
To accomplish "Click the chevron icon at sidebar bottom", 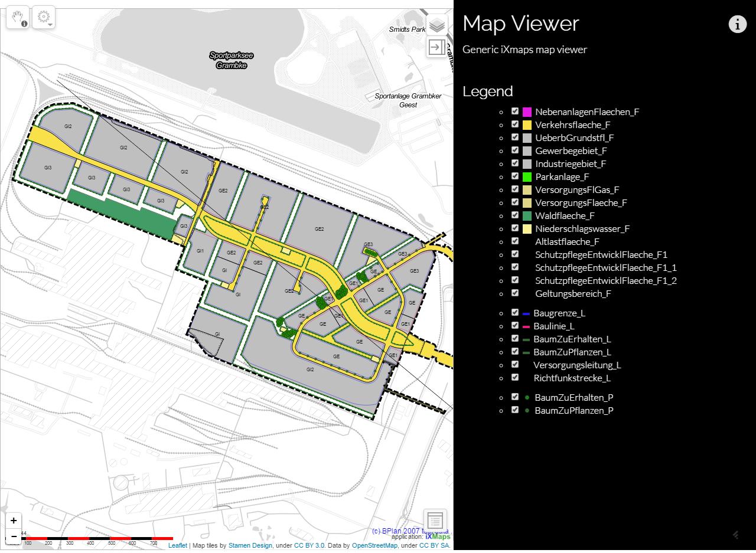I will [736, 535].
